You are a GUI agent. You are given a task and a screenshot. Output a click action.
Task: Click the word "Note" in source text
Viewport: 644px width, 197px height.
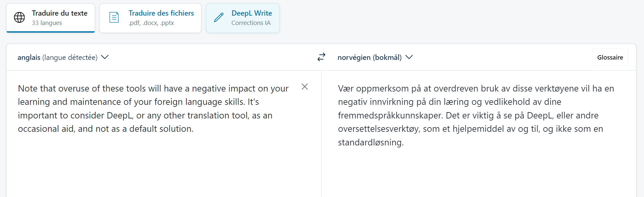[28, 89]
